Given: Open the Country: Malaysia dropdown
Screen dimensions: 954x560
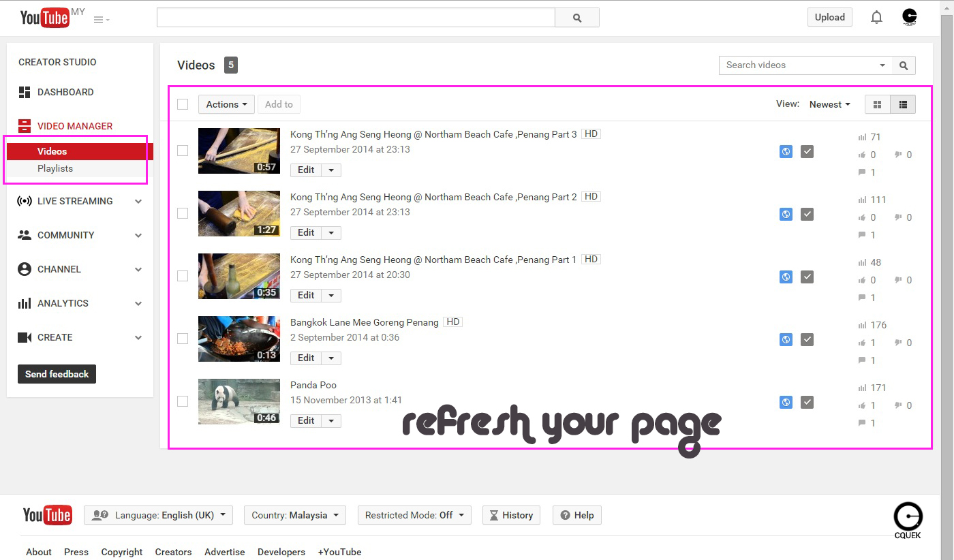Looking at the screenshot, I should (x=295, y=515).
